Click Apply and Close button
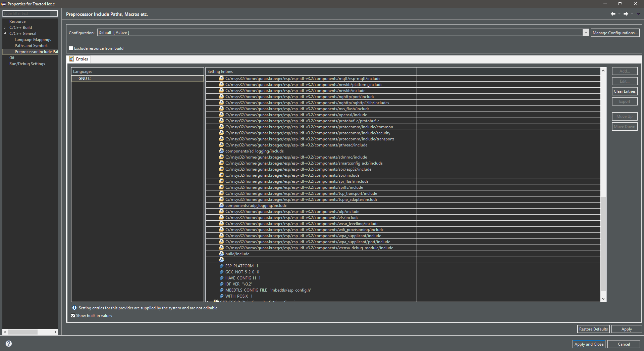Viewport: 644px width, 351px height. click(589, 344)
